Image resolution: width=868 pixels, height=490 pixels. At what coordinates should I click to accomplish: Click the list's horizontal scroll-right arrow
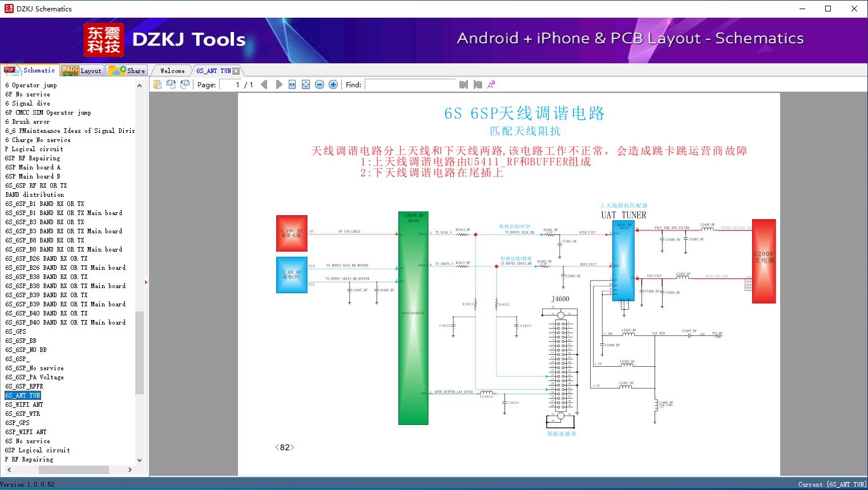pyautogui.click(x=130, y=469)
